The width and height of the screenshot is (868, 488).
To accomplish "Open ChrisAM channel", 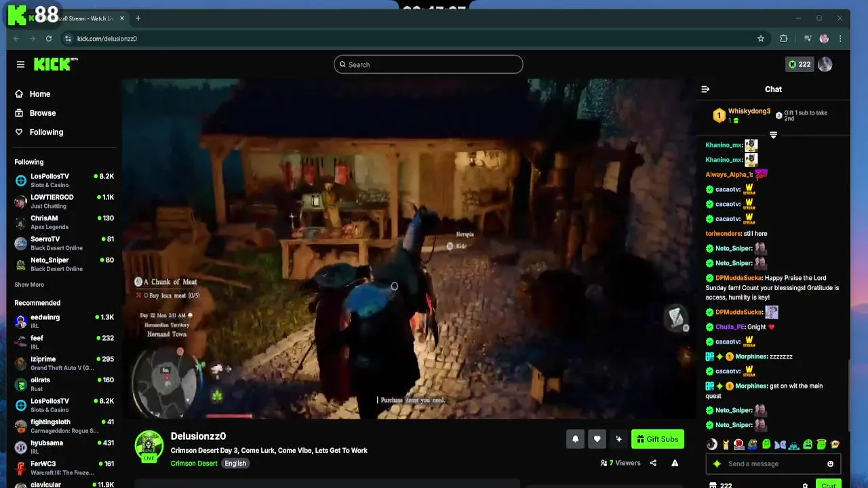I will (64, 222).
